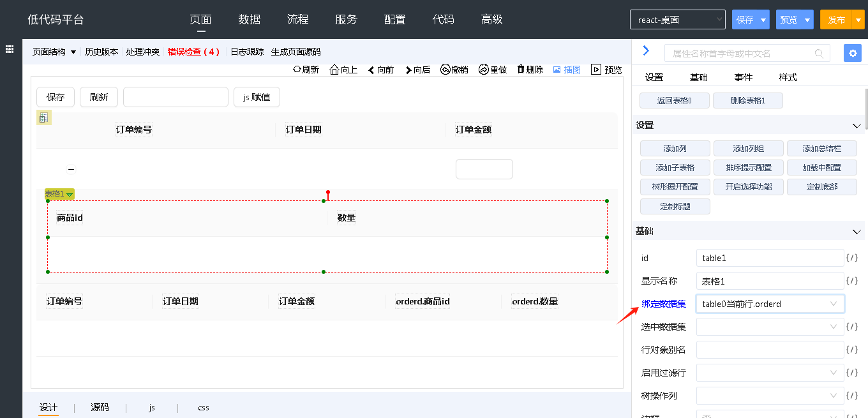This screenshot has height=418, width=868.
Task: Click 错误检查 (4) link
Action: point(193,52)
